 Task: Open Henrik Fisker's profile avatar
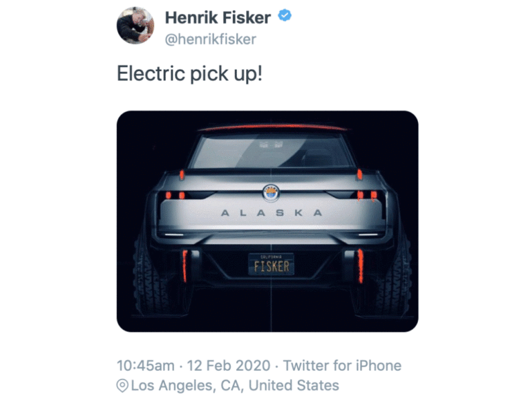pyautogui.click(x=135, y=26)
